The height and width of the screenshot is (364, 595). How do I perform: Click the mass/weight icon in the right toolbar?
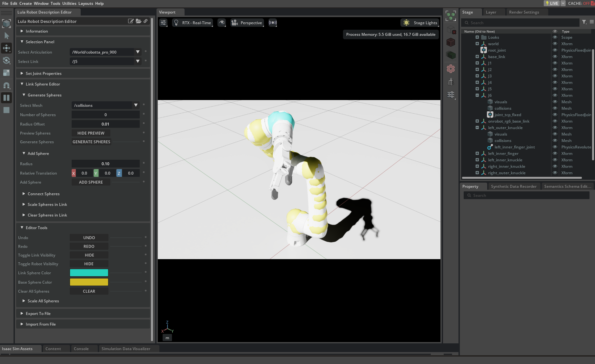click(450, 82)
